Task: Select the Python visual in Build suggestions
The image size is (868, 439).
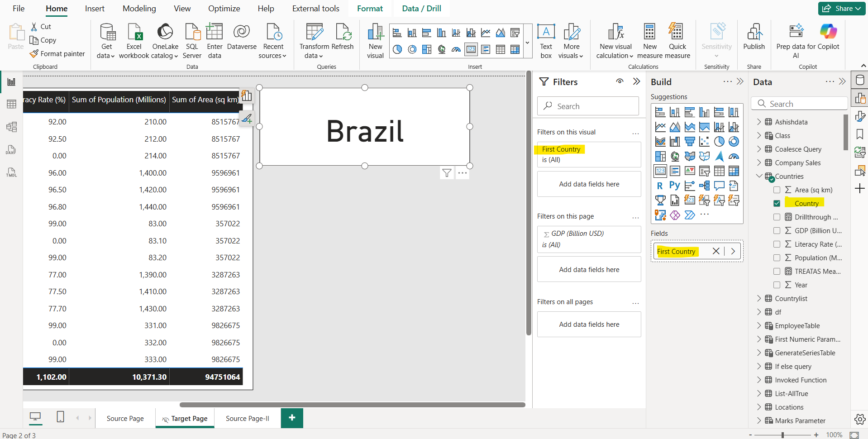Action: [x=674, y=186]
